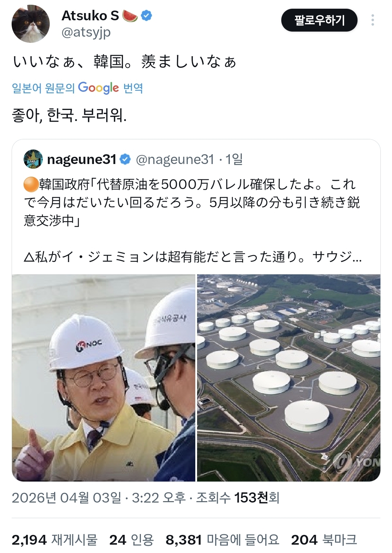Click the 팔로우하기 follow button
This screenshot has width=392, height=553.
pos(319,20)
